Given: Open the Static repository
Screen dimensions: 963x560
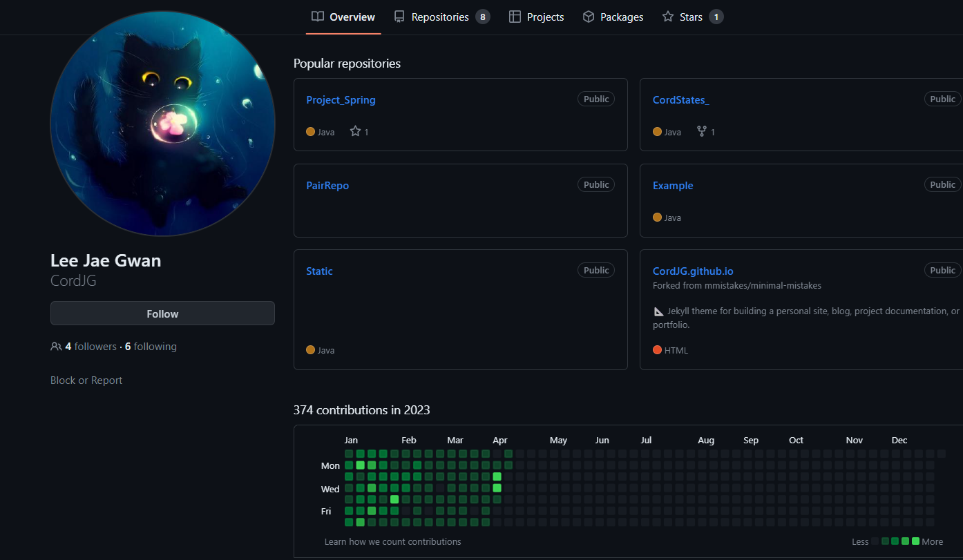Looking at the screenshot, I should 319,271.
